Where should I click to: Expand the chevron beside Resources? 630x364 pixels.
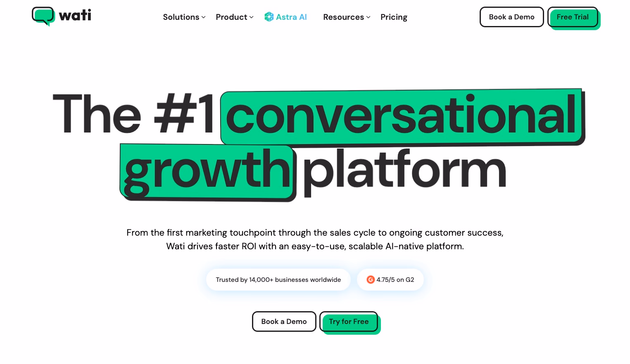tap(368, 17)
